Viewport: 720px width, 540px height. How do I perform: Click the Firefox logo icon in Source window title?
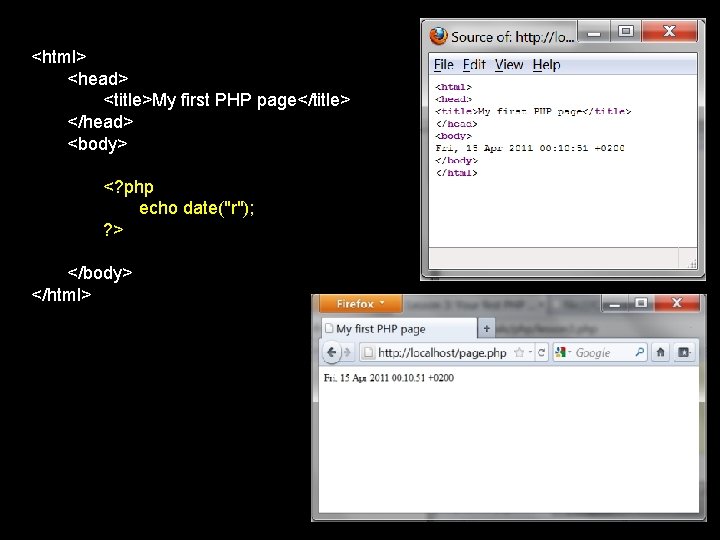(x=438, y=36)
